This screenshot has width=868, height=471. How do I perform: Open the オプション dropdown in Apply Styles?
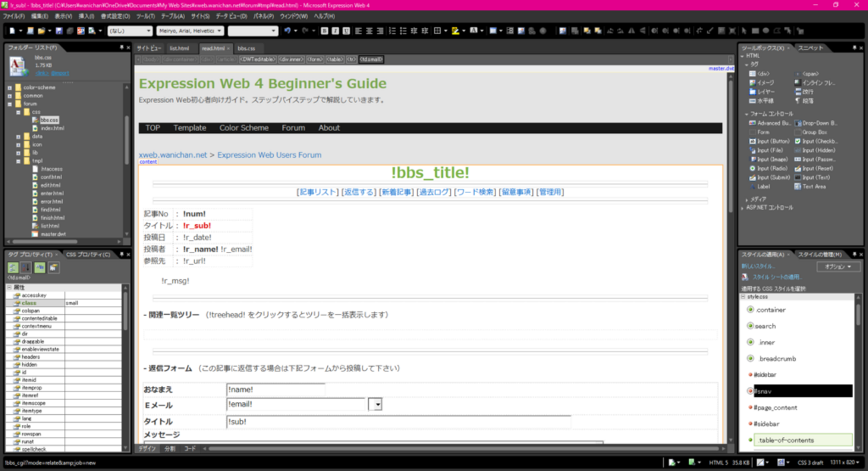coord(839,267)
